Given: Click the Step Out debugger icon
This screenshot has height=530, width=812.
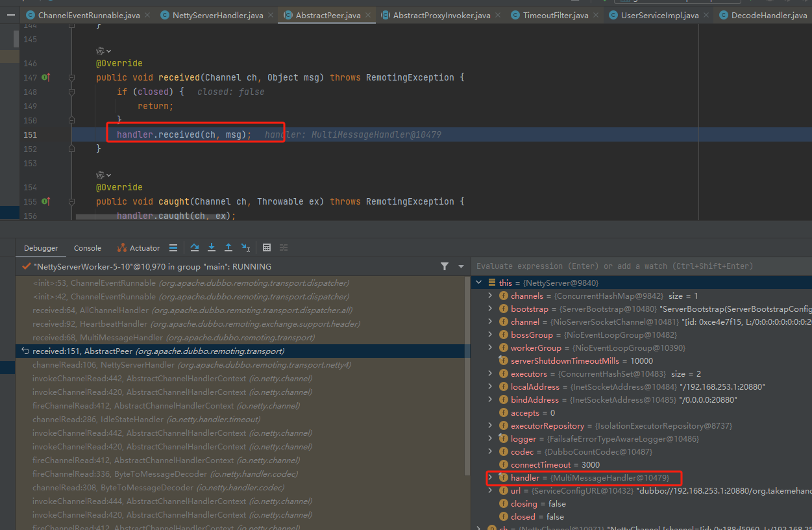Looking at the screenshot, I should coord(228,247).
